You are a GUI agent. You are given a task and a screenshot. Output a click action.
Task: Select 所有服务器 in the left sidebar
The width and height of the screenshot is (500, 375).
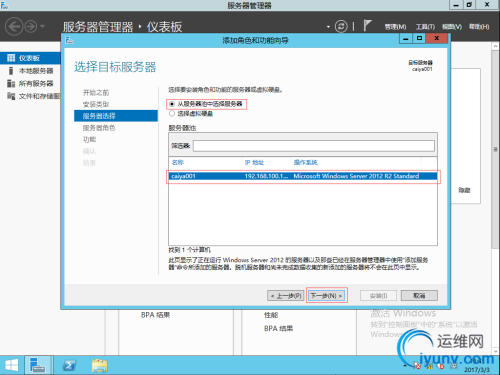pos(36,83)
